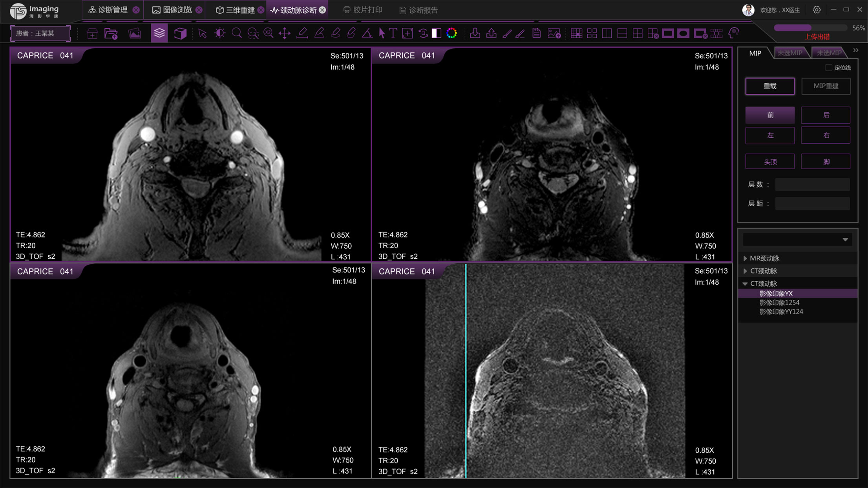Open the dropdown above the template tree
The height and width of the screenshot is (488, 868).
[x=845, y=239]
